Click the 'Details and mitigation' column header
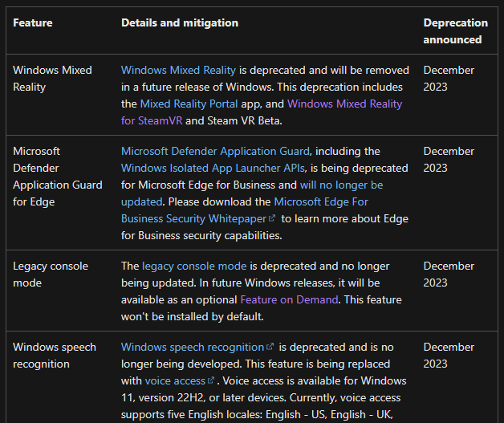The height and width of the screenshot is (423, 504). click(180, 22)
